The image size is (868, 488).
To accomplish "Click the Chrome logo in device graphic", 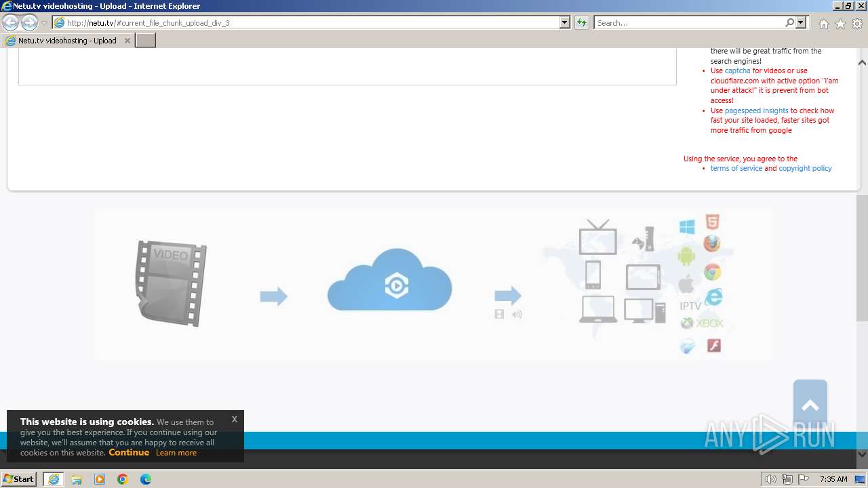I will (x=712, y=272).
